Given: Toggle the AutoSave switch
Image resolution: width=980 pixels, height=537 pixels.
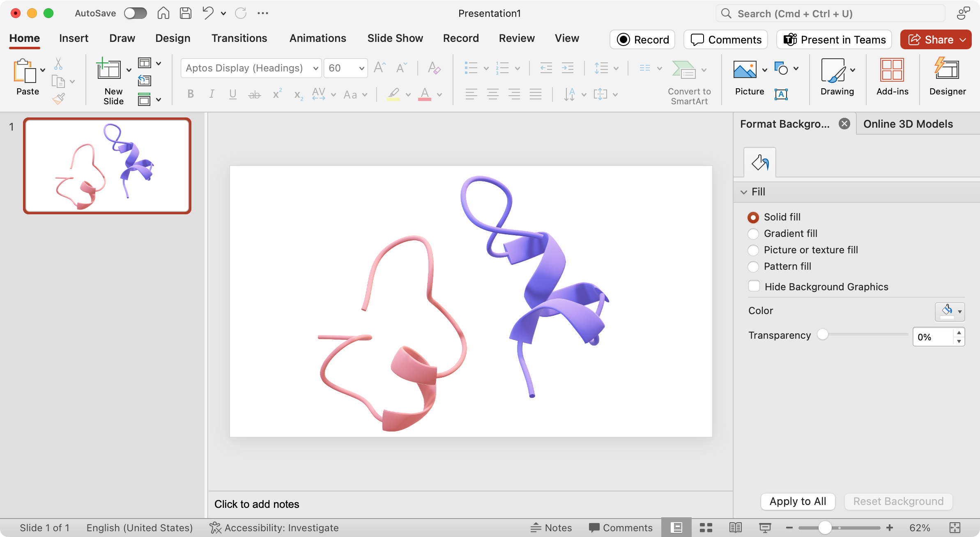Looking at the screenshot, I should [136, 13].
